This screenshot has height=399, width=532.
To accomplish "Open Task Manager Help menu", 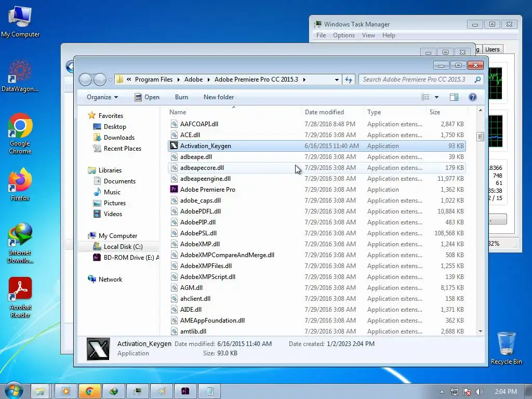I will [389, 35].
